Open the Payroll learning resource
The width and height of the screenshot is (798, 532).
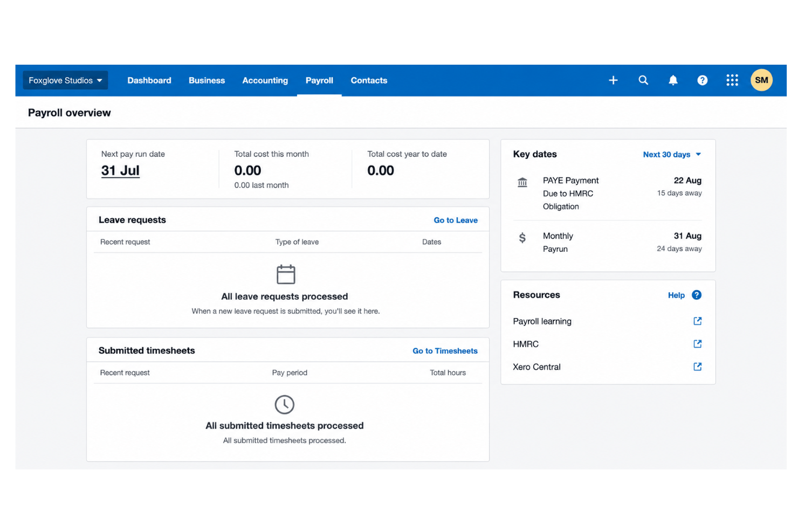coord(542,321)
